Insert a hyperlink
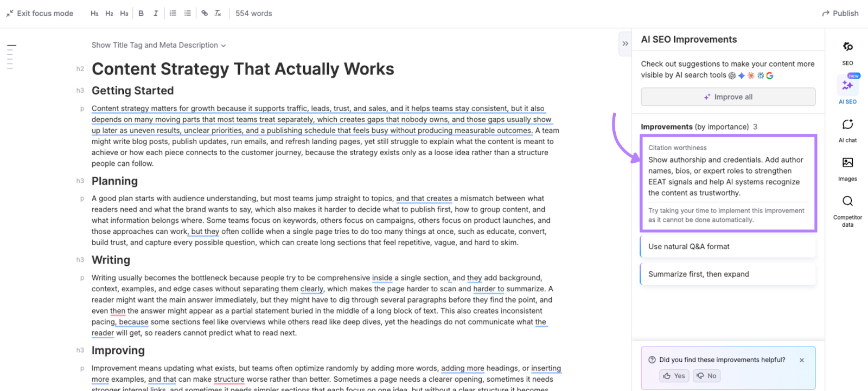This screenshot has width=868, height=391. click(x=204, y=13)
